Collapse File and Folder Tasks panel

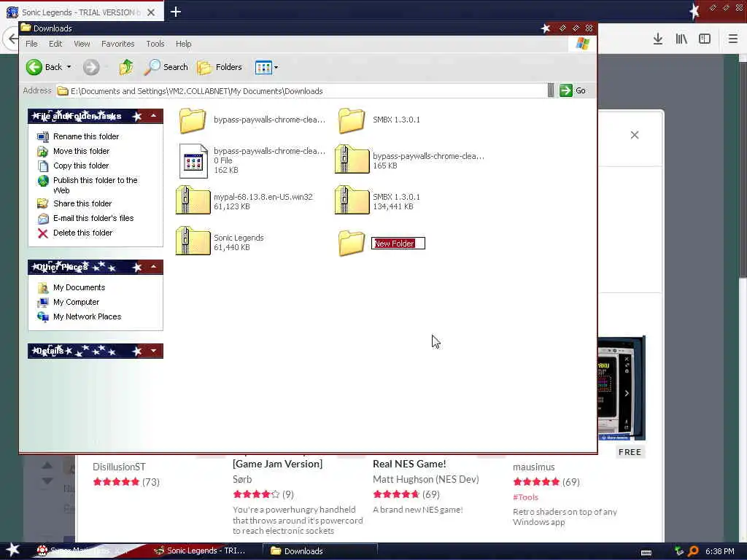(153, 116)
